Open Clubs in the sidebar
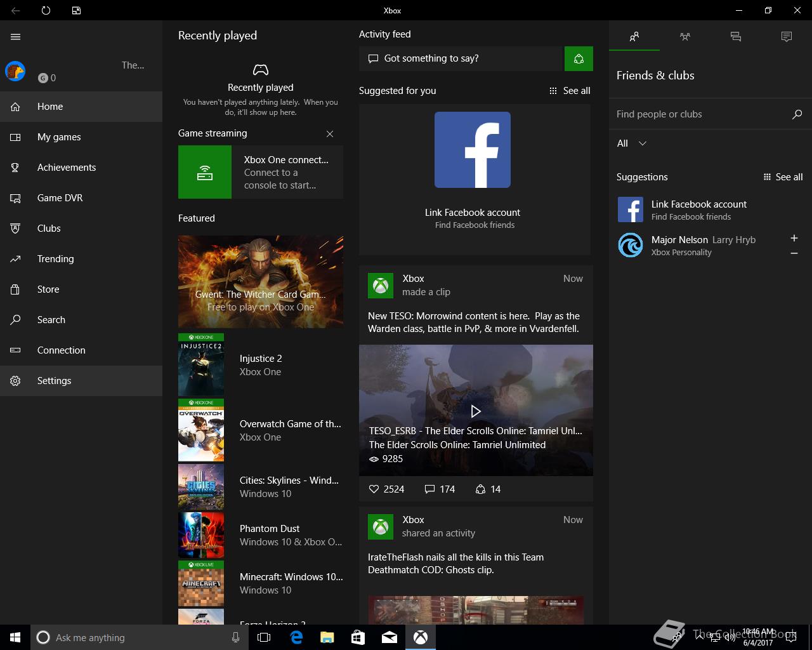 click(81, 229)
